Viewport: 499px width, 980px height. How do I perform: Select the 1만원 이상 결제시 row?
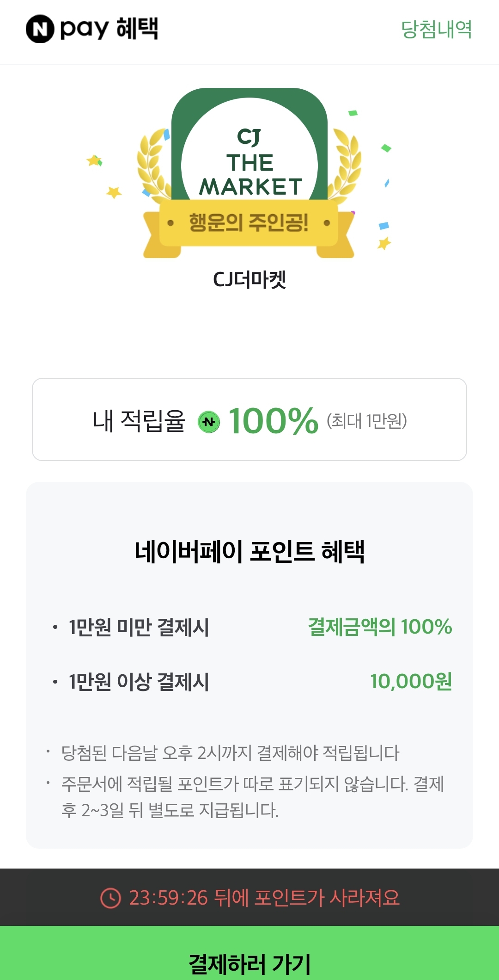pos(249,682)
